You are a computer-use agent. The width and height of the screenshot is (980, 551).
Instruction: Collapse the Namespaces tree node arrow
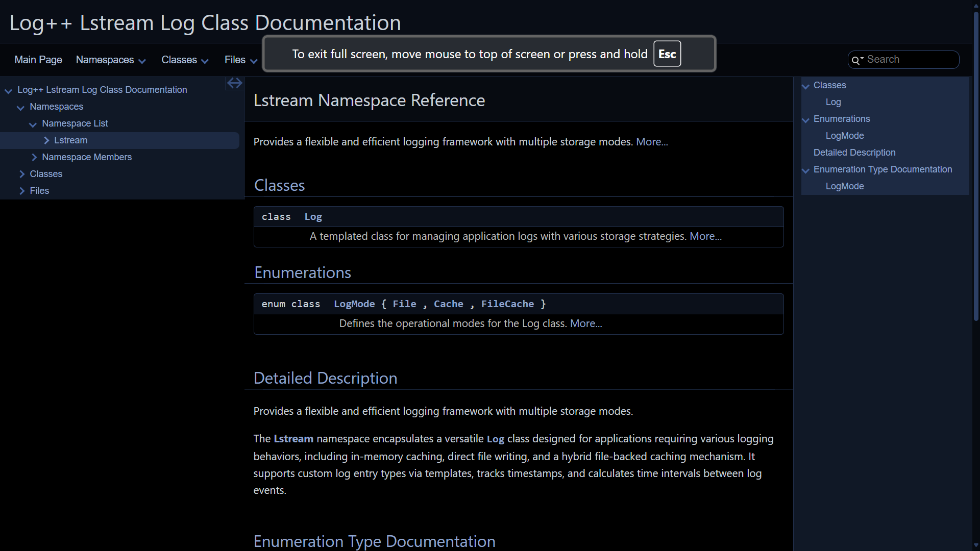(x=20, y=108)
